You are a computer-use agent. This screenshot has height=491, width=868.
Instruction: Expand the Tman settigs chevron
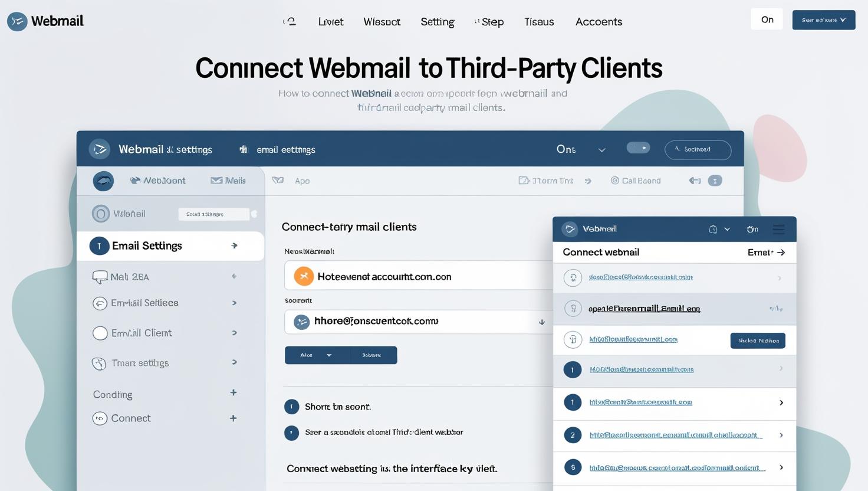[234, 362]
